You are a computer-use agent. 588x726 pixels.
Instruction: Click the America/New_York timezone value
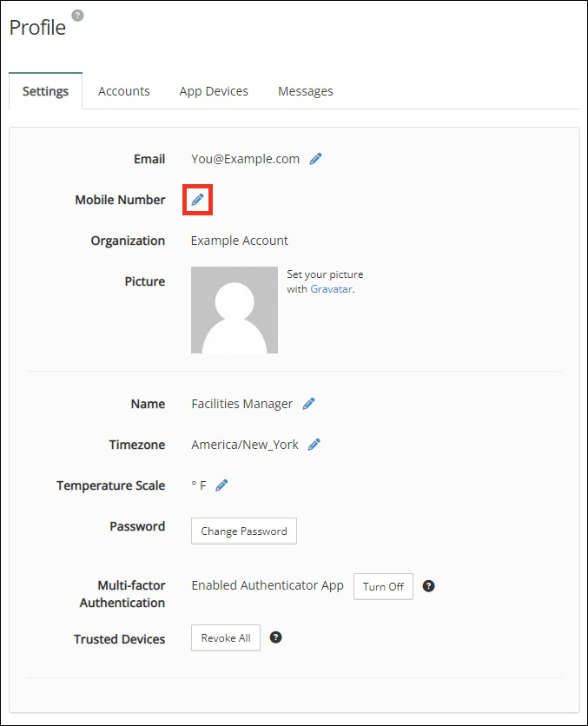[x=245, y=445]
